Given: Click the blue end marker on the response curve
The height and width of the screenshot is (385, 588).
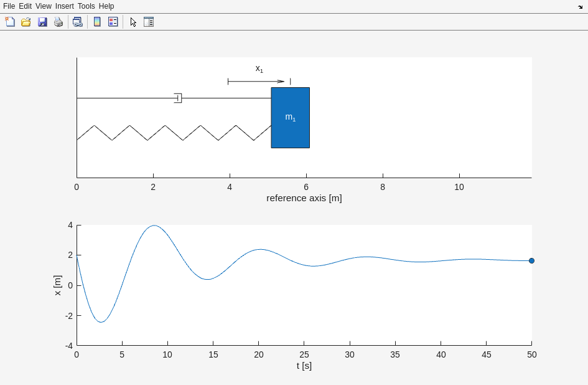Looking at the screenshot, I should point(531,260).
